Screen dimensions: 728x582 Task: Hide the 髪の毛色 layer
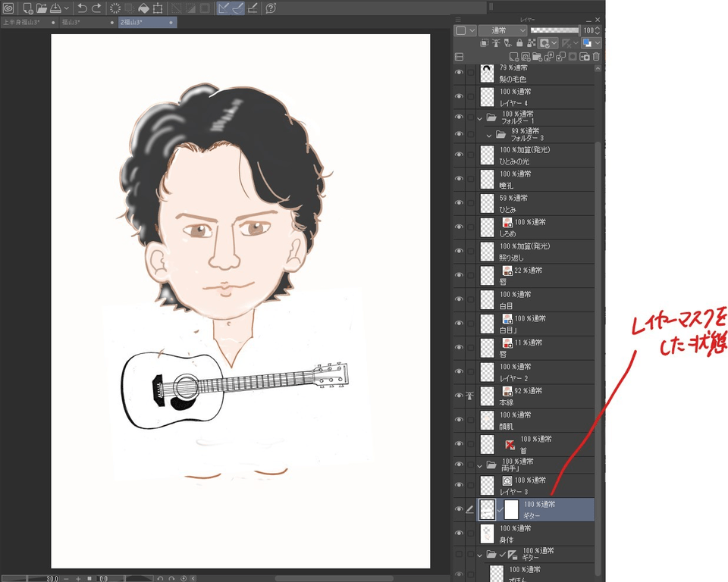[460, 73]
